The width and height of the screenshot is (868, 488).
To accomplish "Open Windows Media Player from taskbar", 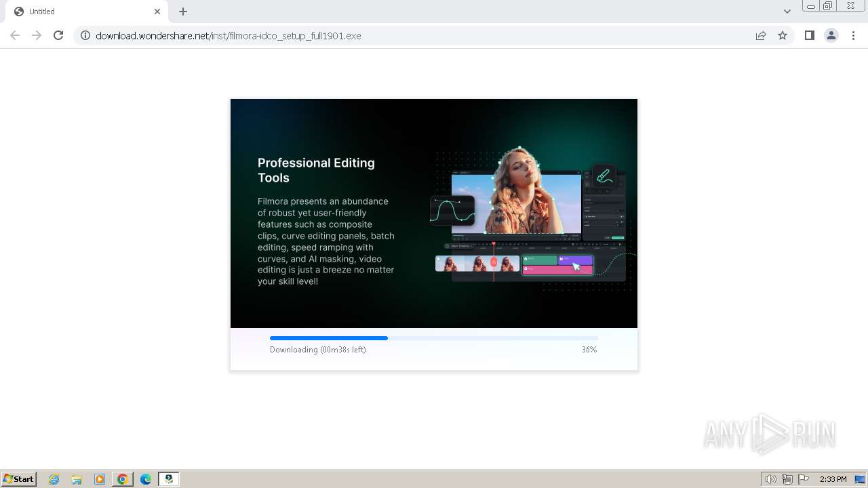I will pos(100,479).
